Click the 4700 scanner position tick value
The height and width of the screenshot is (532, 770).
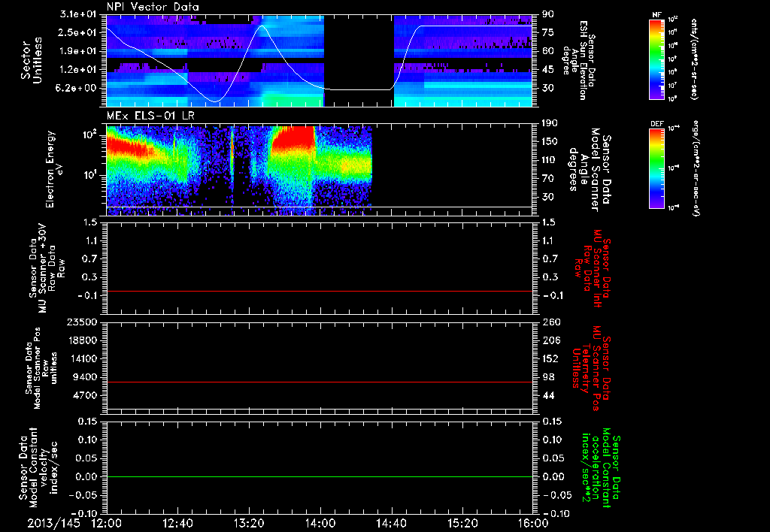[85, 395]
